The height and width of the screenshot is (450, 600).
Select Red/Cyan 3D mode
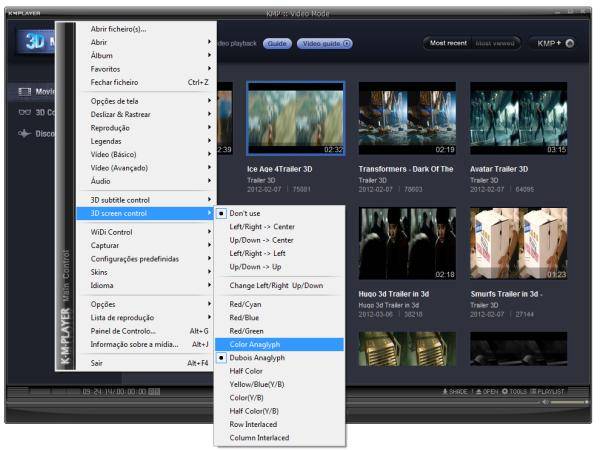pos(280,305)
